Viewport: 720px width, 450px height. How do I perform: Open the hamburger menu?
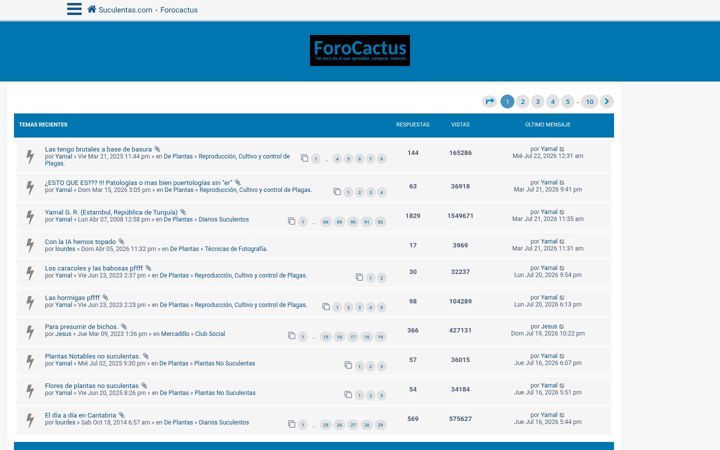click(x=74, y=9)
